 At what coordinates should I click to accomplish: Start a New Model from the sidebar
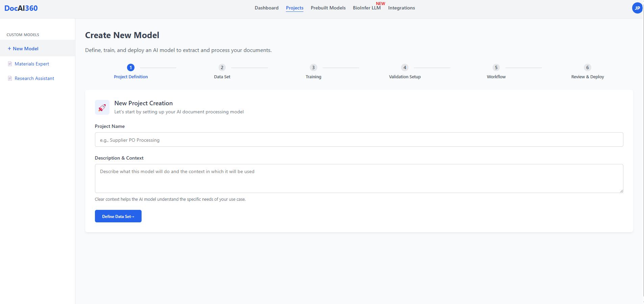[x=23, y=48]
